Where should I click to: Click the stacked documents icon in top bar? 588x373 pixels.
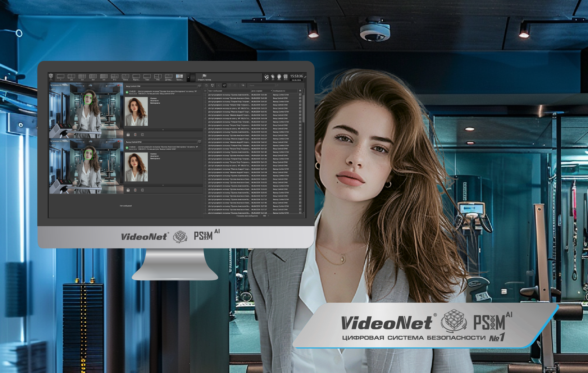tap(273, 77)
